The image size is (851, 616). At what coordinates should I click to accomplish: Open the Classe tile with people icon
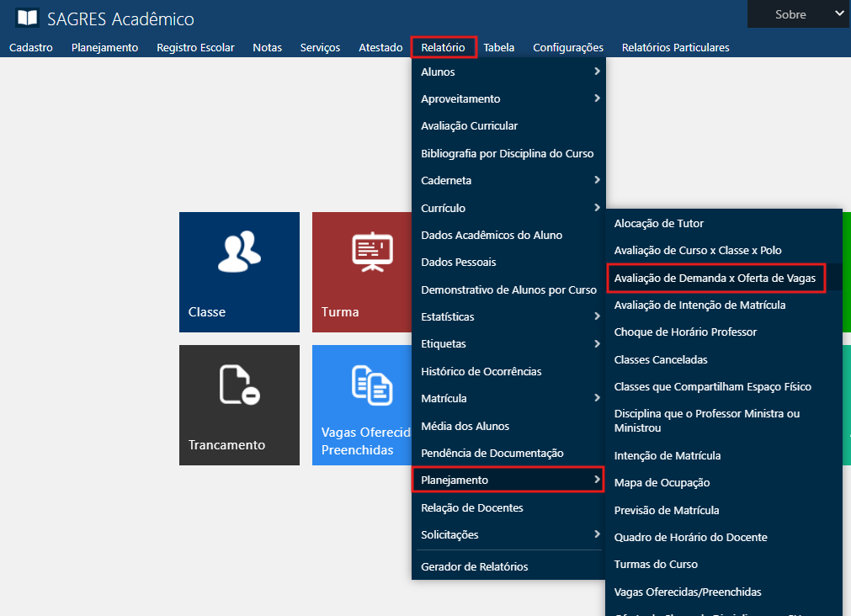click(x=239, y=271)
